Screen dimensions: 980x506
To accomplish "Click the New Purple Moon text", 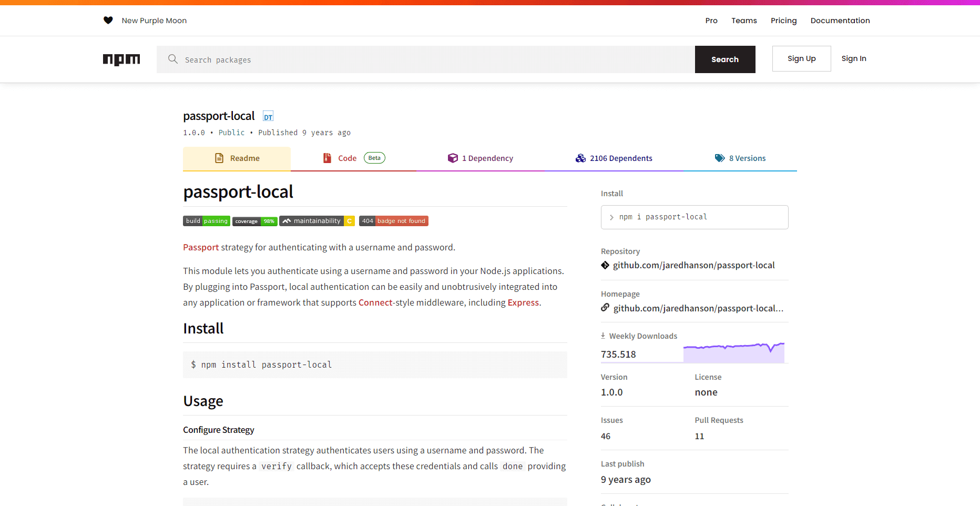I will (154, 21).
